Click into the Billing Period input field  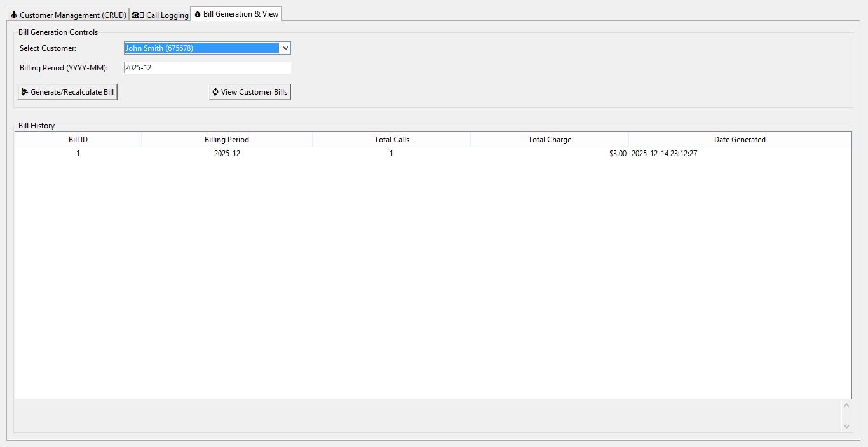207,68
